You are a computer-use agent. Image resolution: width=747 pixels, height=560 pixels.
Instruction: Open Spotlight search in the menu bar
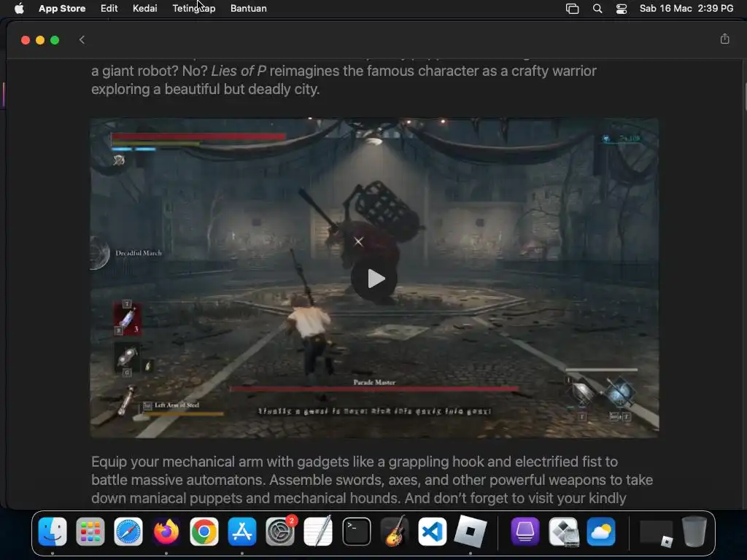click(x=597, y=9)
